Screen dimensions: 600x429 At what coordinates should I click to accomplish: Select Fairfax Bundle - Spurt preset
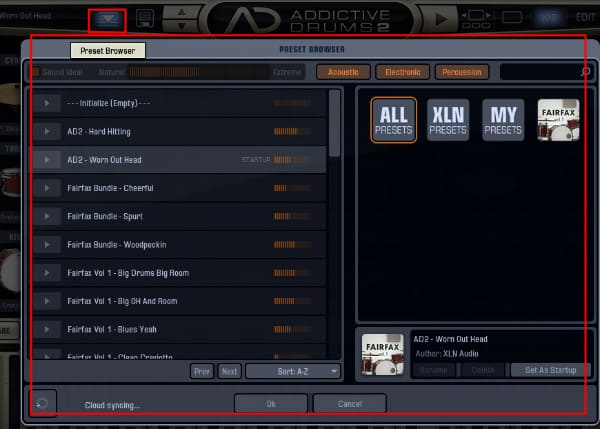coord(179,217)
